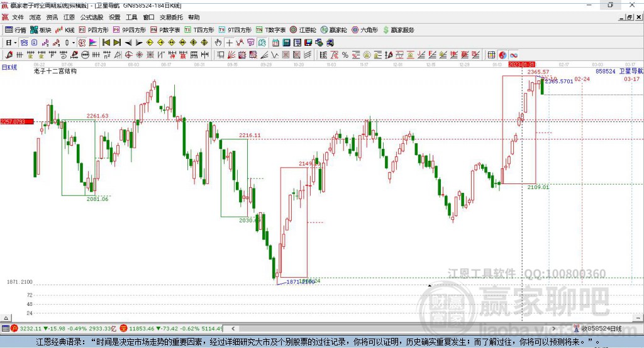
Task: Open the P四方形 tool
Action: [x=94, y=30]
